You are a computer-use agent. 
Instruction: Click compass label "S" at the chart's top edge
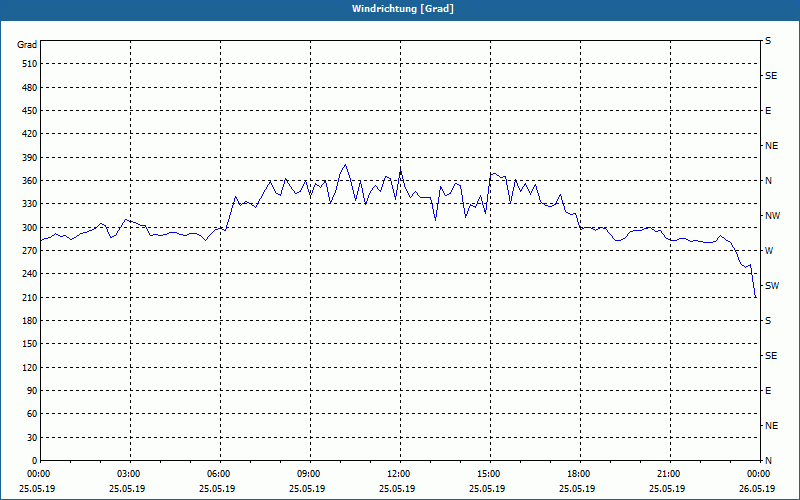pyautogui.click(x=768, y=41)
